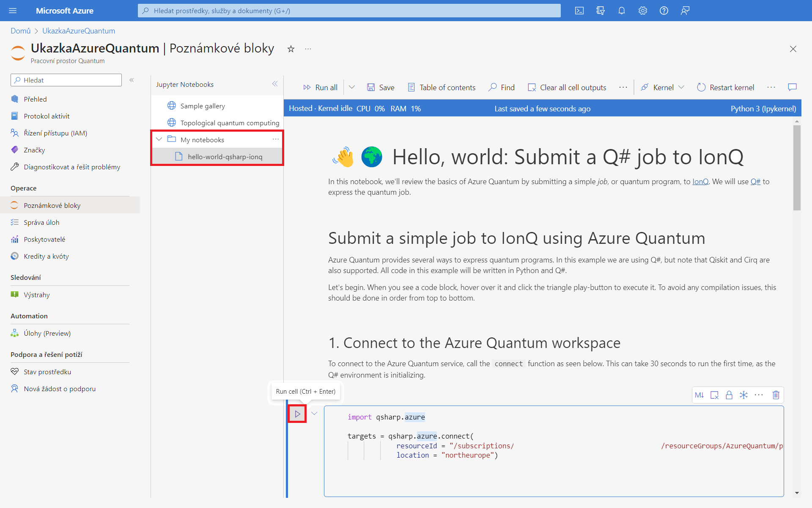The image size is (812, 508).
Task: Collapse the left navigation menu
Action: coord(132,80)
